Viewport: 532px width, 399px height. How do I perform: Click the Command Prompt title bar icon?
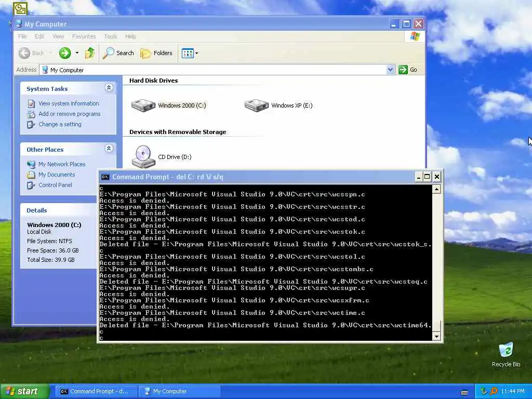pos(105,177)
